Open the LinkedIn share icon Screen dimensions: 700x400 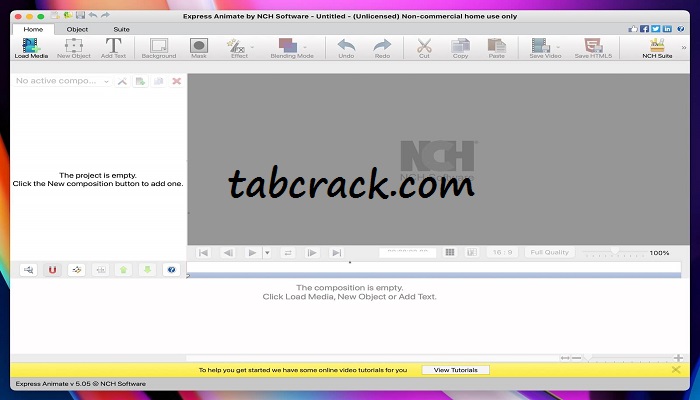pyautogui.click(x=667, y=29)
